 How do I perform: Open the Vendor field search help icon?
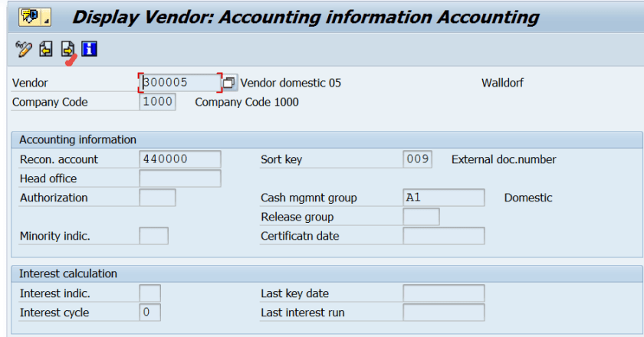229,83
